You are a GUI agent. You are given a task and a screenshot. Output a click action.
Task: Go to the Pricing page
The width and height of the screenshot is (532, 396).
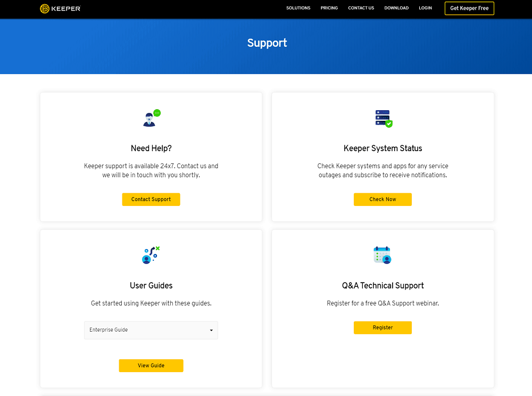click(x=329, y=8)
